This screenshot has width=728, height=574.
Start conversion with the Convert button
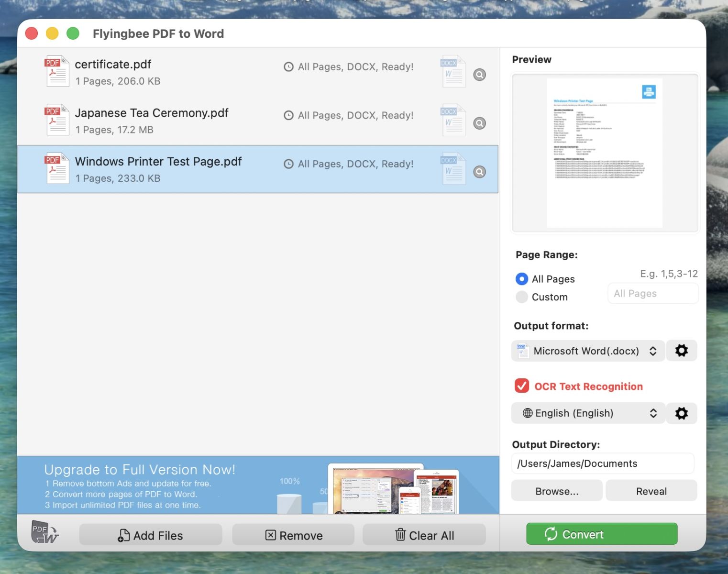pos(602,534)
